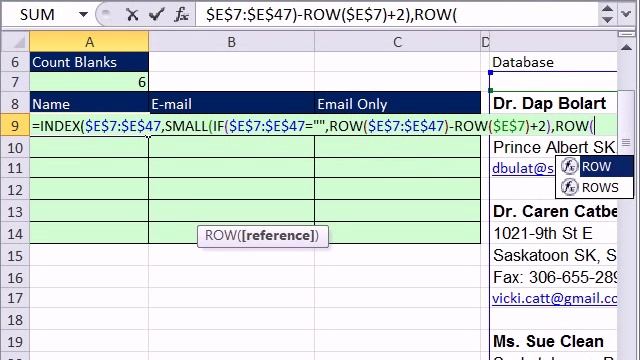Click empty cell B10
The width and height of the screenshot is (640, 360).
[x=231, y=147]
